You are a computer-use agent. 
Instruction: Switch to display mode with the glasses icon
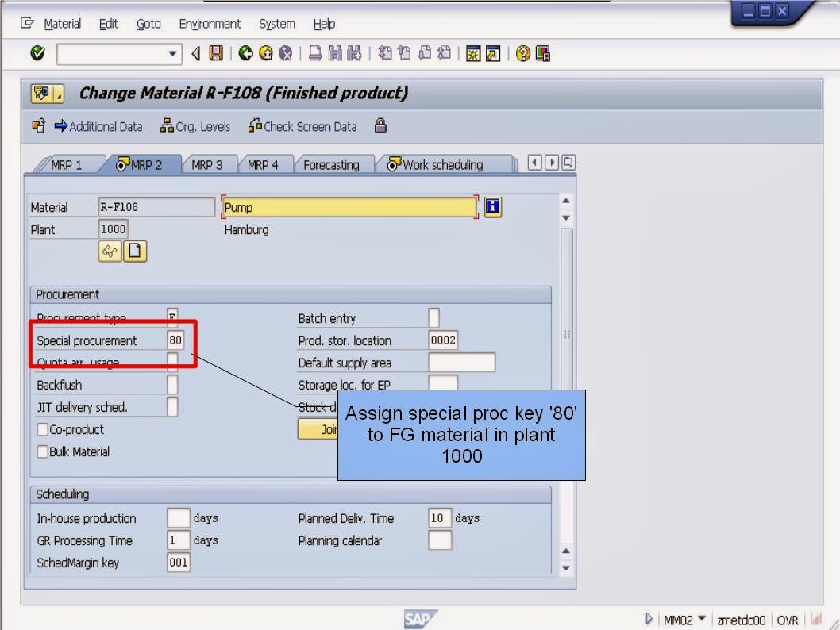click(x=110, y=251)
